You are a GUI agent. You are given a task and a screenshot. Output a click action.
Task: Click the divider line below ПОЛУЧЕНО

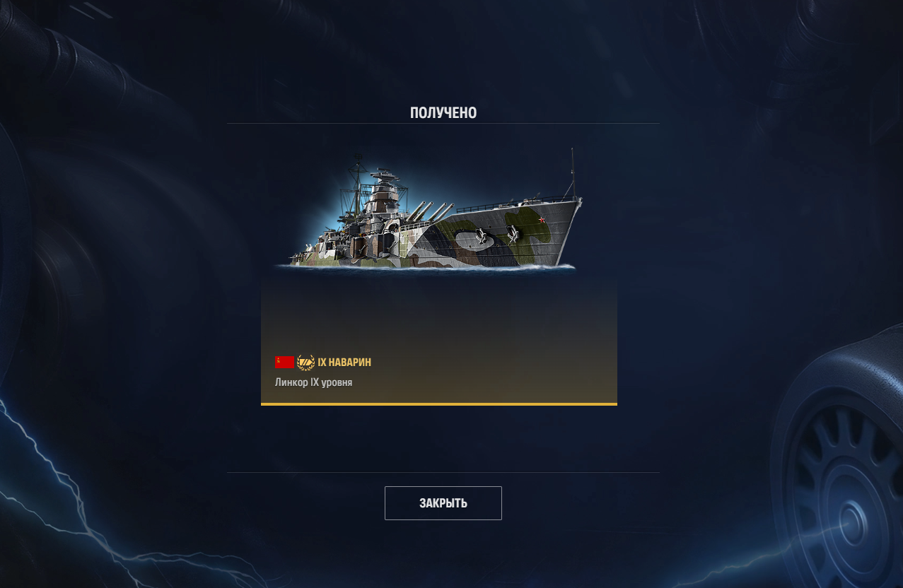pos(443,123)
